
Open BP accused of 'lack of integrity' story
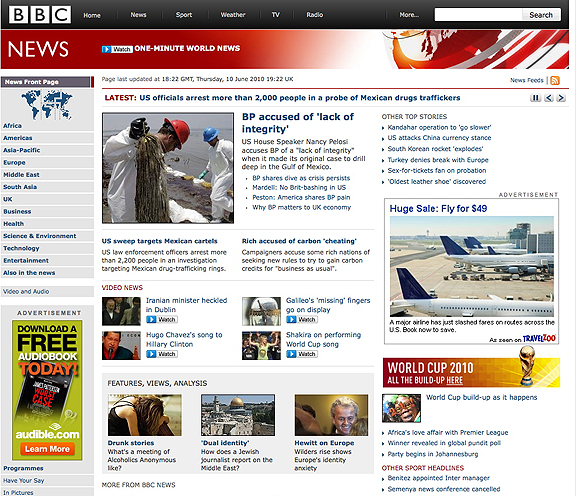point(298,123)
